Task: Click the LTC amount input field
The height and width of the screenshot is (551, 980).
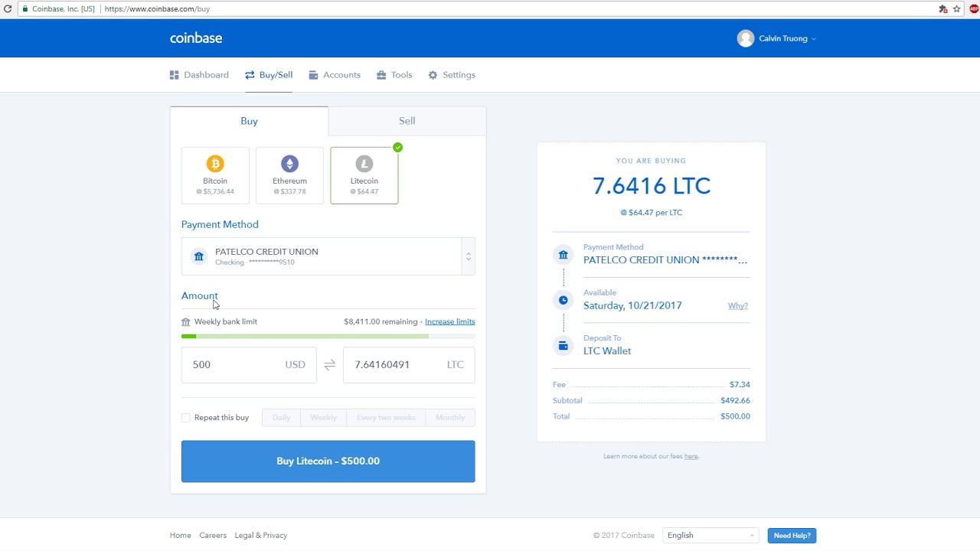Action: [x=409, y=365]
